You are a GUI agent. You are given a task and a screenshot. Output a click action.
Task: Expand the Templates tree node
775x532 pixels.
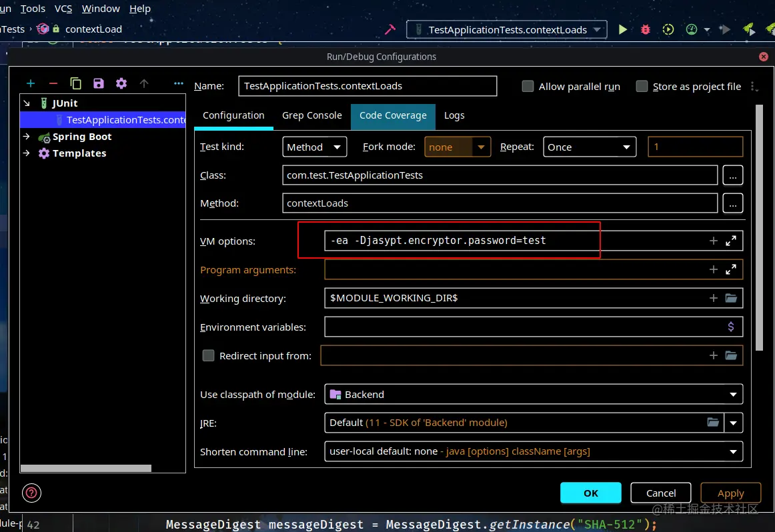pyautogui.click(x=27, y=153)
